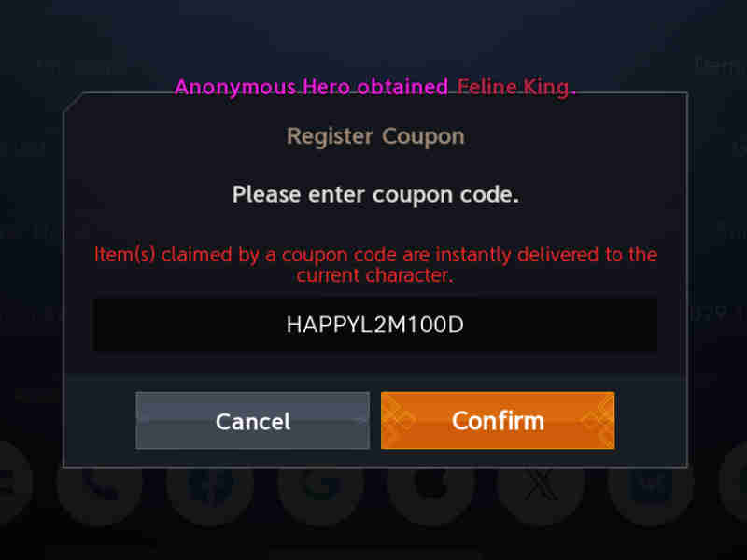
Task: Confirm the coupon code registration
Action: [498, 421]
